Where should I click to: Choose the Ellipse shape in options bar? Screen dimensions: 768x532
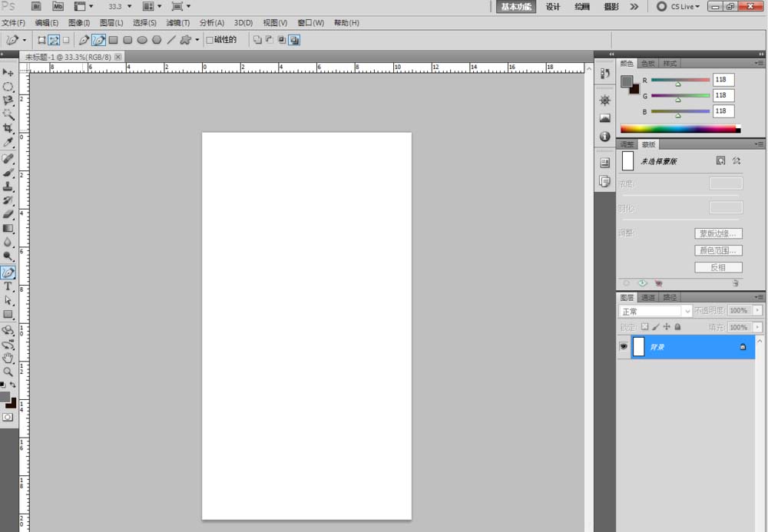[x=142, y=40]
